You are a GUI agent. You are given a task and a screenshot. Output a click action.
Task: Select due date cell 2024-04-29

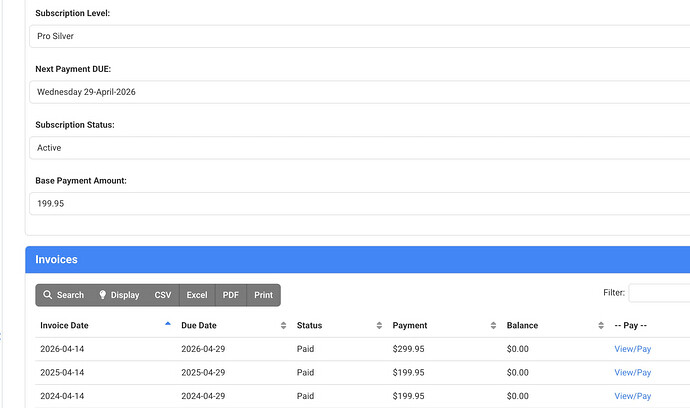203,396
